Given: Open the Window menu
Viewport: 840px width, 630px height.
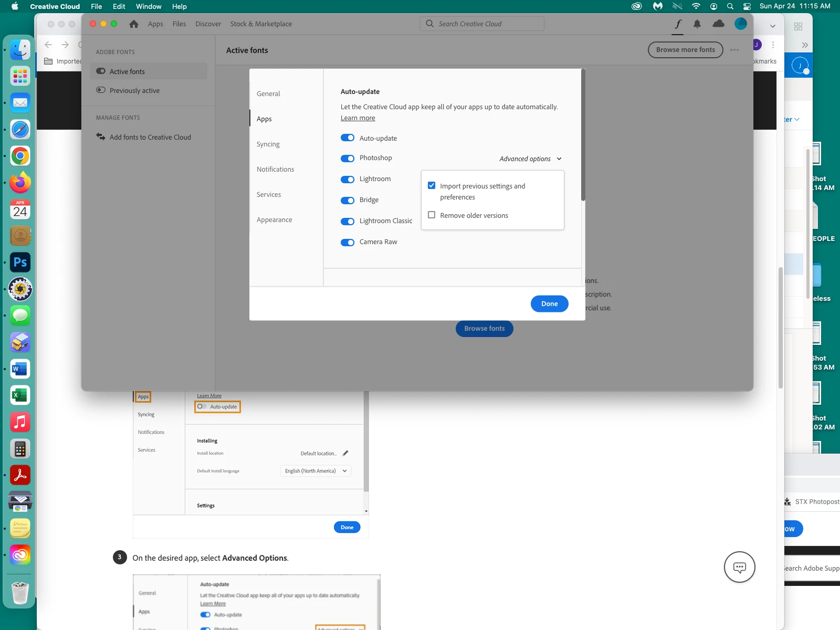Looking at the screenshot, I should click(149, 6).
